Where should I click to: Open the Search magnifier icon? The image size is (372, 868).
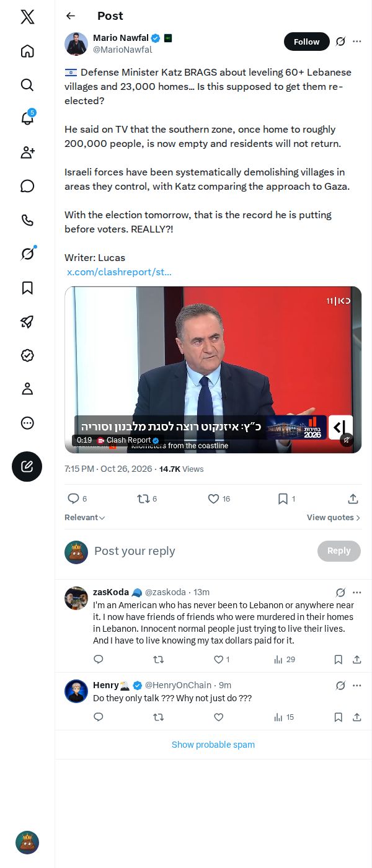(27, 84)
